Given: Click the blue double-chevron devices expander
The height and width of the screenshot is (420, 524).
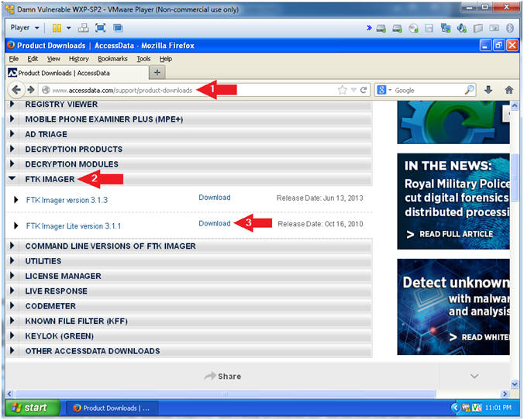Looking at the screenshot, I should coord(369,28).
